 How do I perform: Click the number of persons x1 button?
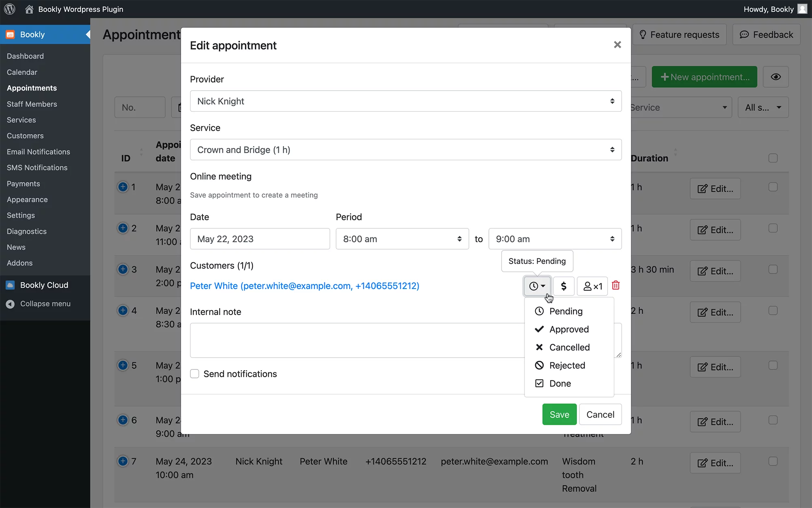tap(592, 286)
